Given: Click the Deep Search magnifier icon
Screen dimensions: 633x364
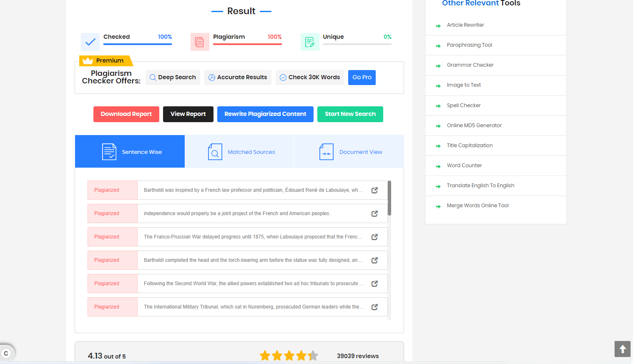Looking at the screenshot, I should coord(153,78).
